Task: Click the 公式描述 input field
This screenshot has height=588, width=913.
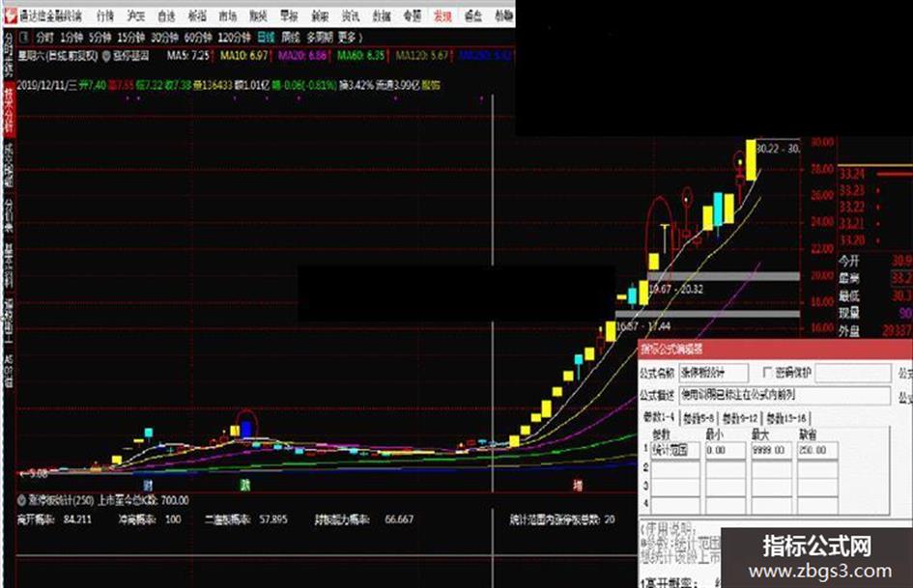Action: (x=785, y=395)
